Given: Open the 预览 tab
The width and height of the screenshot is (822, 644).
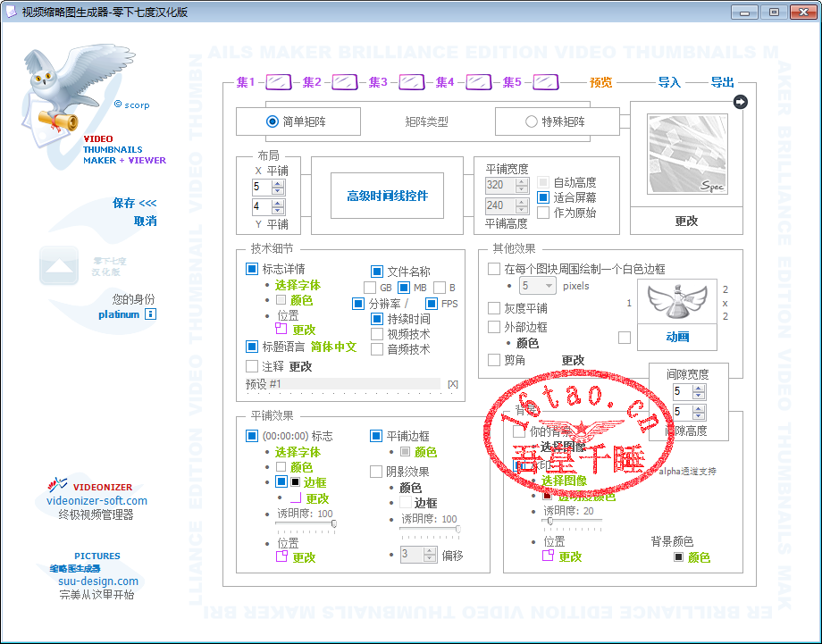Looking at the screenshot, I should [600, 83].
